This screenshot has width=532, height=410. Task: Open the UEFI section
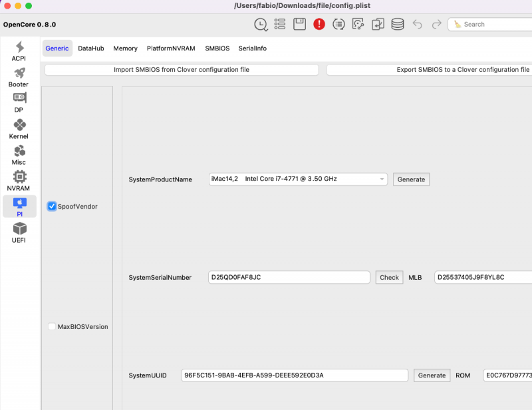click(19, 233)
